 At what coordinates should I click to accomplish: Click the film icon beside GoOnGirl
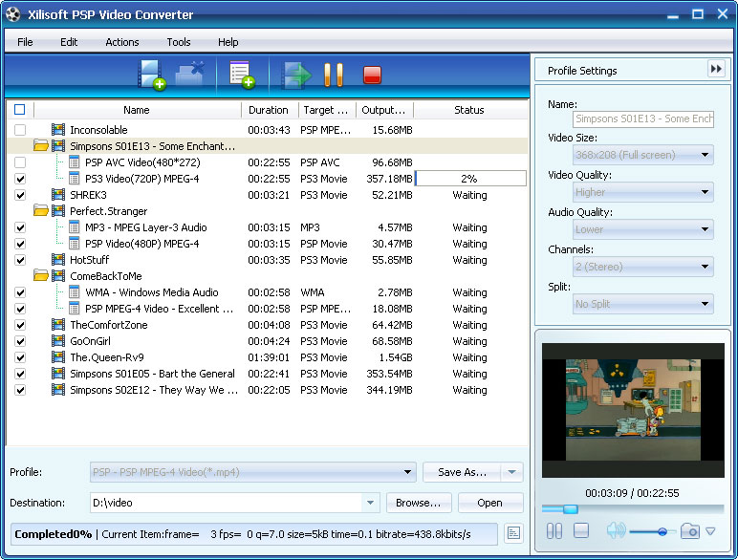coord(58,341)
